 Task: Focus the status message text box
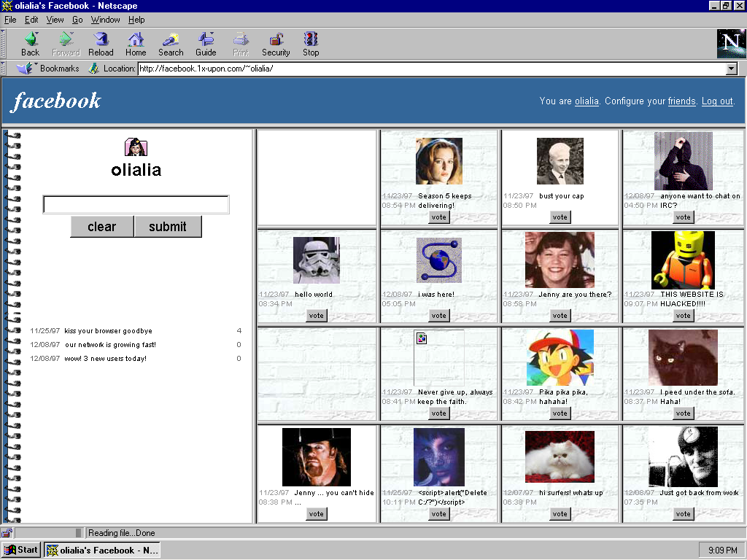(136, 205)
